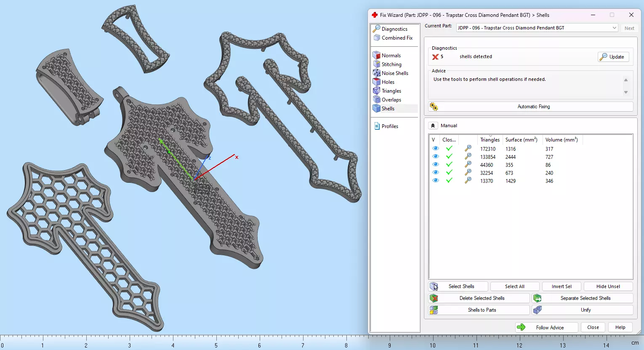This screenshot has width=644, height=350.
Task: Open the Diagnostics page
Action: tap(394, 29)
